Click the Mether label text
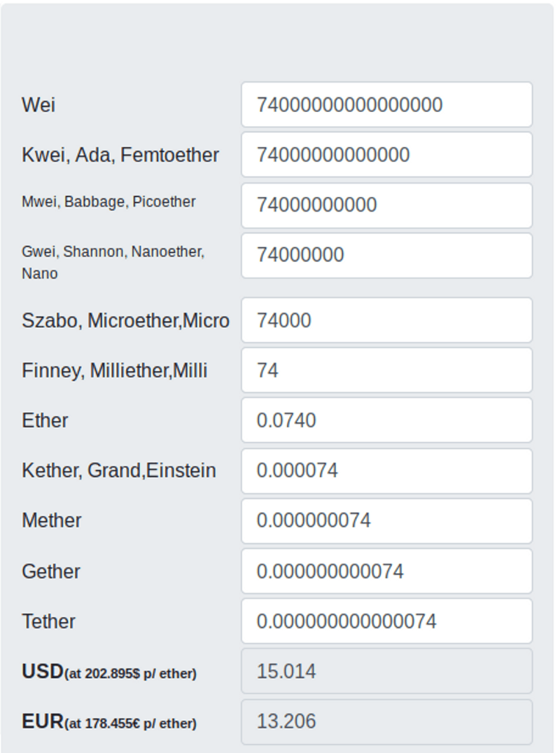560x753 pixels. coord(52,521)
